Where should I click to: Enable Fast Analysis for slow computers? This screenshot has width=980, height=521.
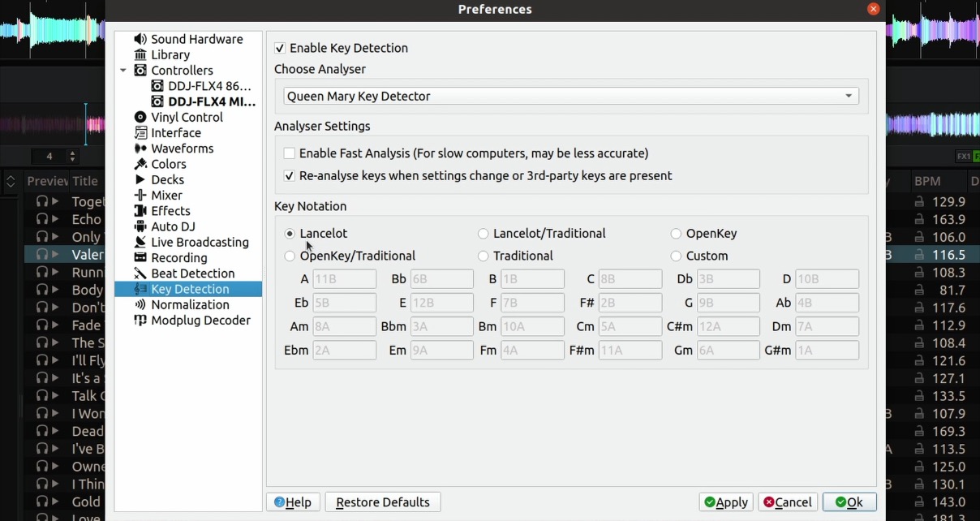(x=289, y=153)
